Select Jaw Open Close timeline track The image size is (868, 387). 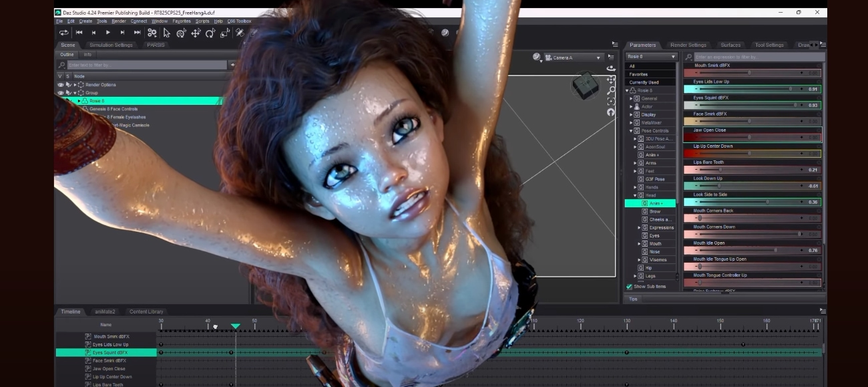click(109, 369)
